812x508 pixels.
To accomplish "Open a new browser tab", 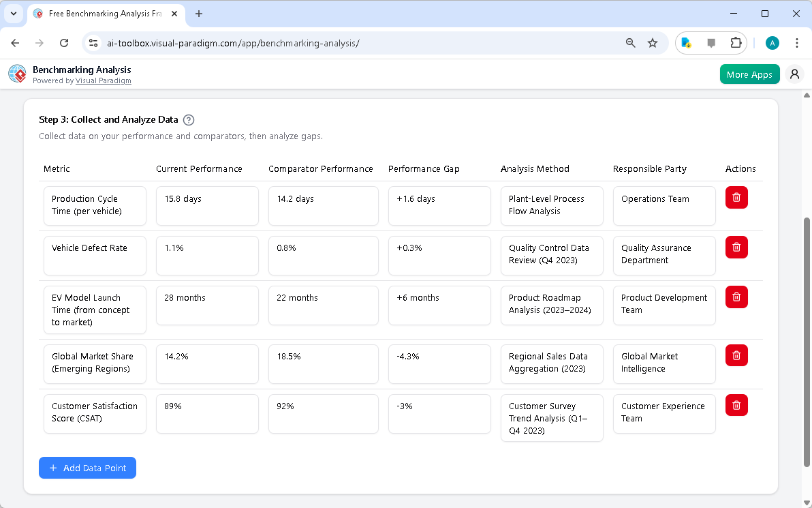I will click(x=198, y=14).
